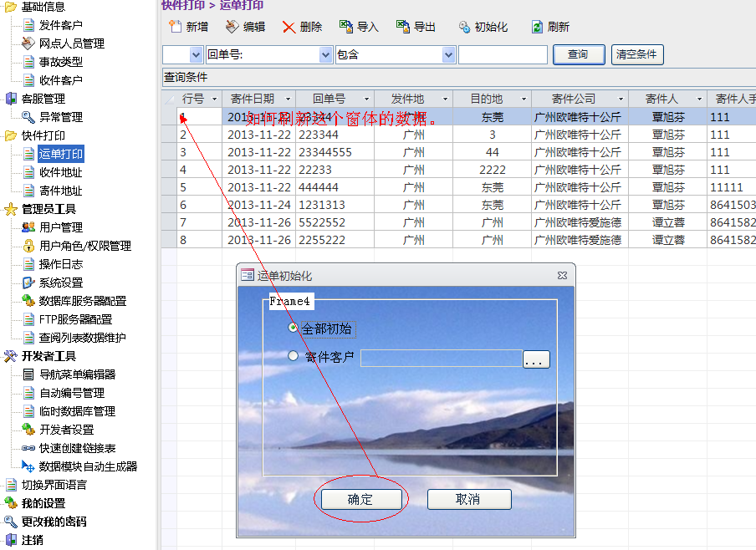Open 用户角色/权限管理 lock icon

[29, 246]
